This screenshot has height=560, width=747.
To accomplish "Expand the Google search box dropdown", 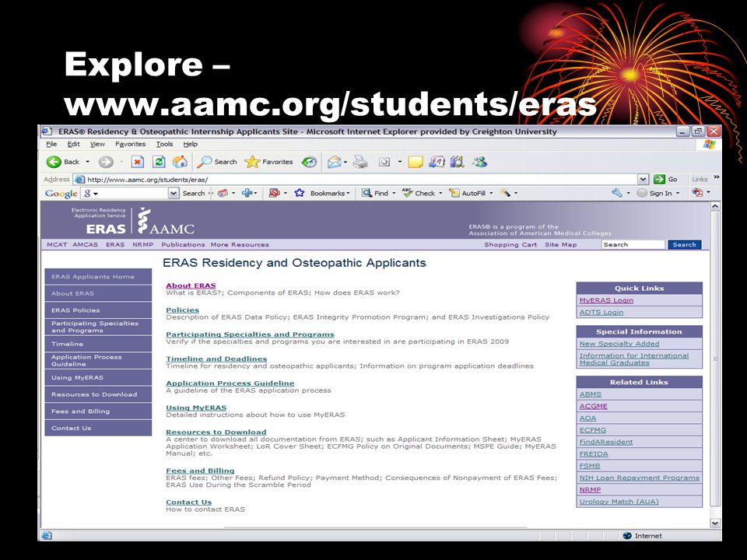I will tap(174, 193).
